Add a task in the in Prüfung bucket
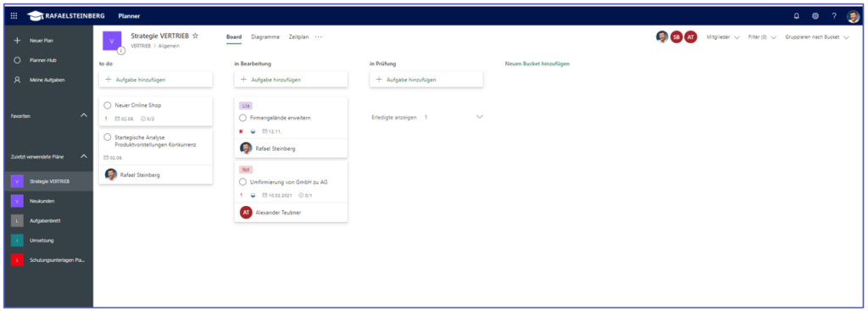The height and width of the screenshot is (311, 868). pyautogui.click(x=426, y=79)
